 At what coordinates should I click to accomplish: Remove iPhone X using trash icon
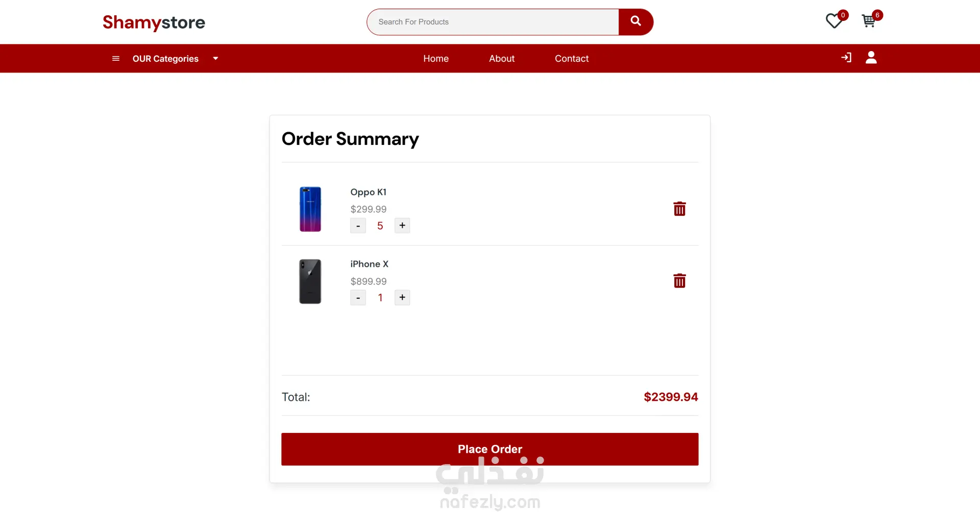(x=679, y=281)
